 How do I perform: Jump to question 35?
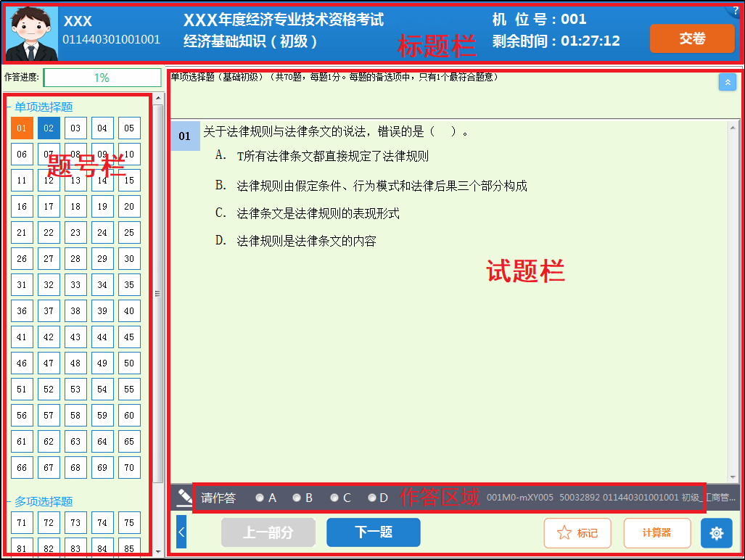point(129,285)
